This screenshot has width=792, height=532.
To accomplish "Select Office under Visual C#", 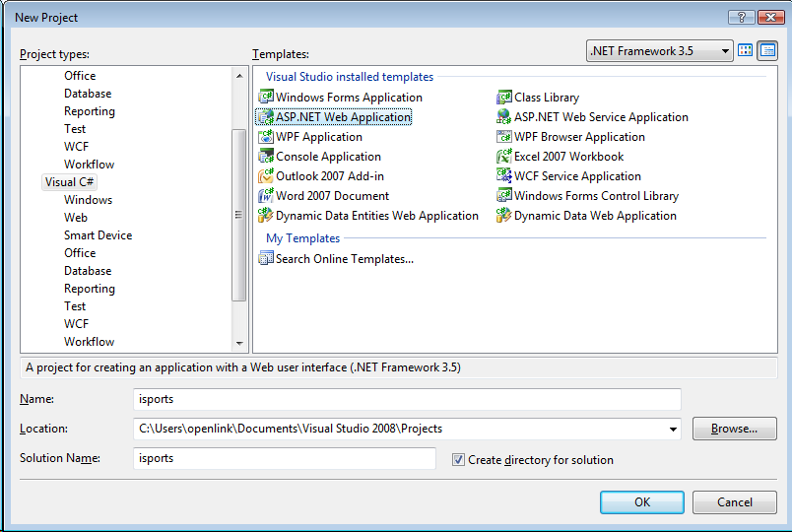I will (x=80, y=252).
